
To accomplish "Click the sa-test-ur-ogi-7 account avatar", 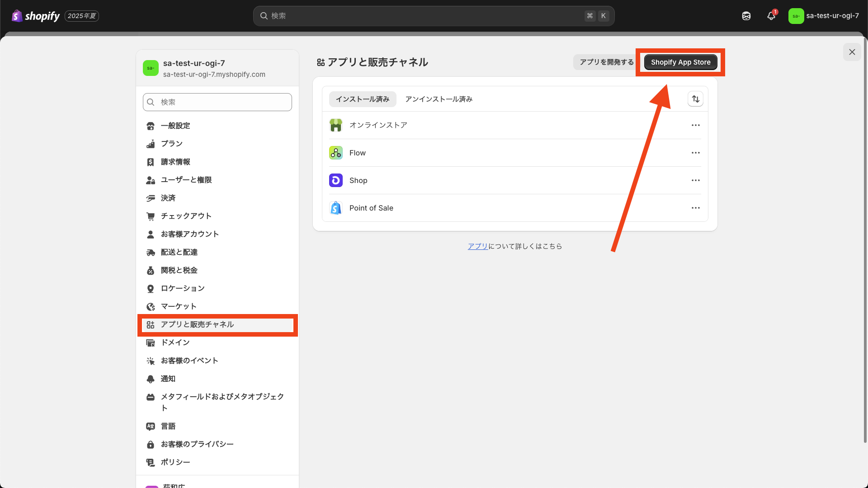I will [796, 16].
